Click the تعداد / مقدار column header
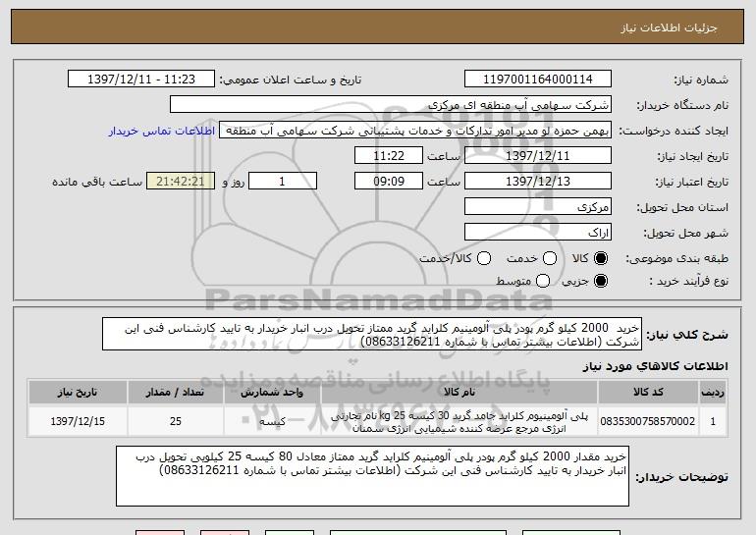Screen dimensions: 756x535 point(176,393)
